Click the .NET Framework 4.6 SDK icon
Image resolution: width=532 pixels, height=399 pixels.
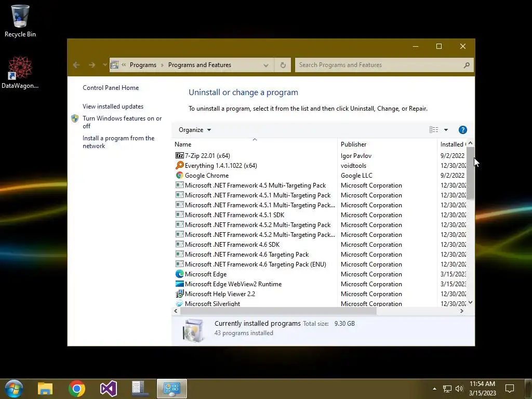(179, 244)
